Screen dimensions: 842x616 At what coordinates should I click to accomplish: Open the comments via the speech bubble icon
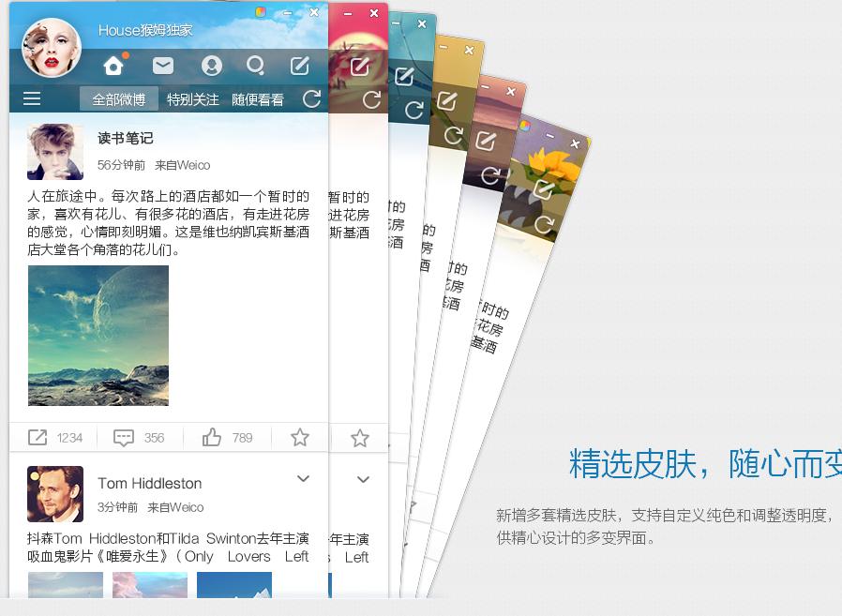(124, 437)
